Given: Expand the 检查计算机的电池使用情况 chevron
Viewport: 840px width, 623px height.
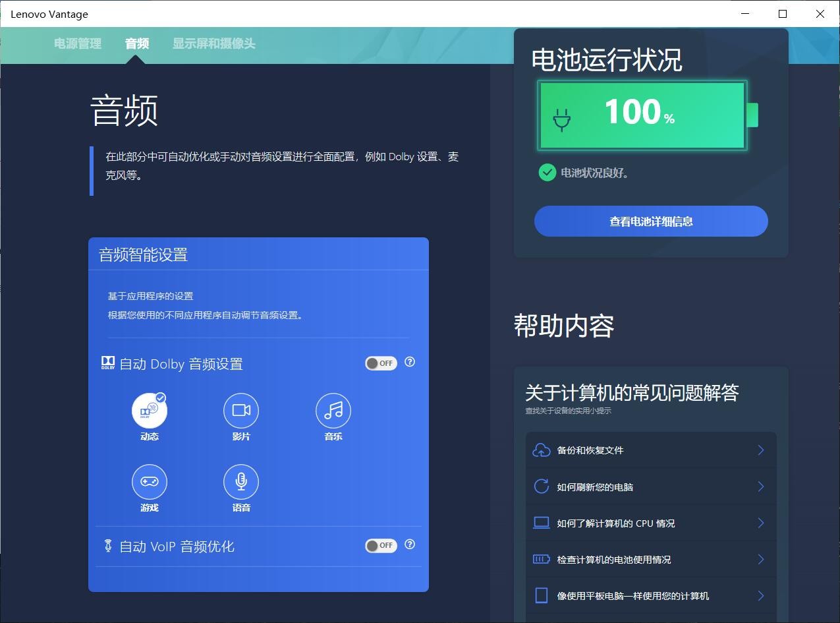Looking at the screenshot, I should click(760, 559).
